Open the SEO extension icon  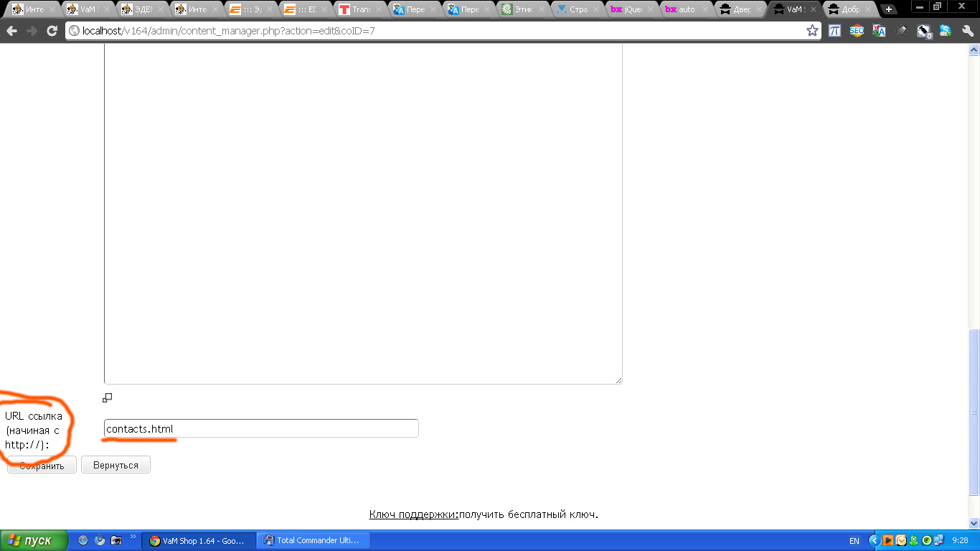pyautogui.click(x=857, y=31)
